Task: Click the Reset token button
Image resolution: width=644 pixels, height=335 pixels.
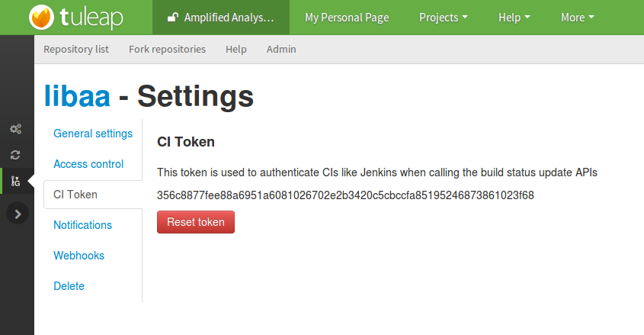Action: [x=196, y=222]
